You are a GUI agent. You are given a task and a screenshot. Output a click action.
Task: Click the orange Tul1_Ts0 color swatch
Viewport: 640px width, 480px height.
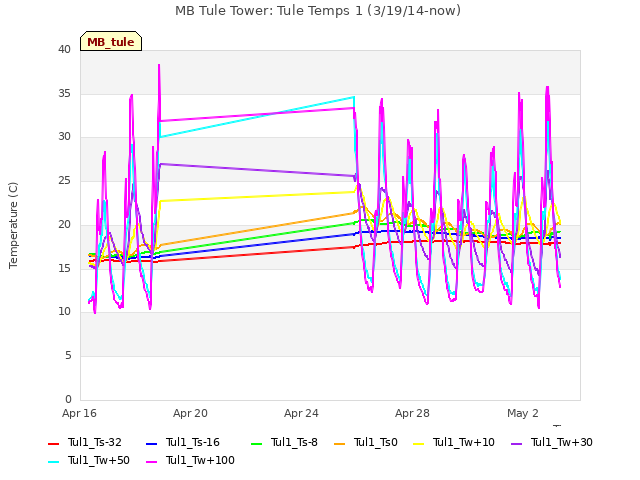tap(339, 443)
